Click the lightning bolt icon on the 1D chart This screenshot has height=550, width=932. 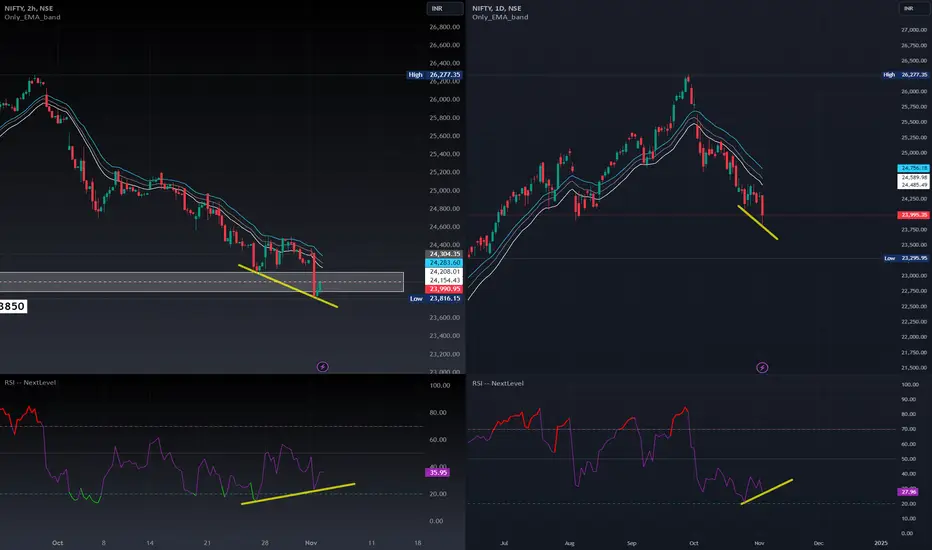pos(762,367)
